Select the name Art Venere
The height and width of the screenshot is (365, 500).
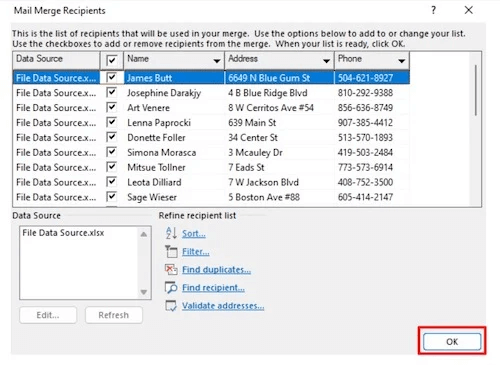148,108
